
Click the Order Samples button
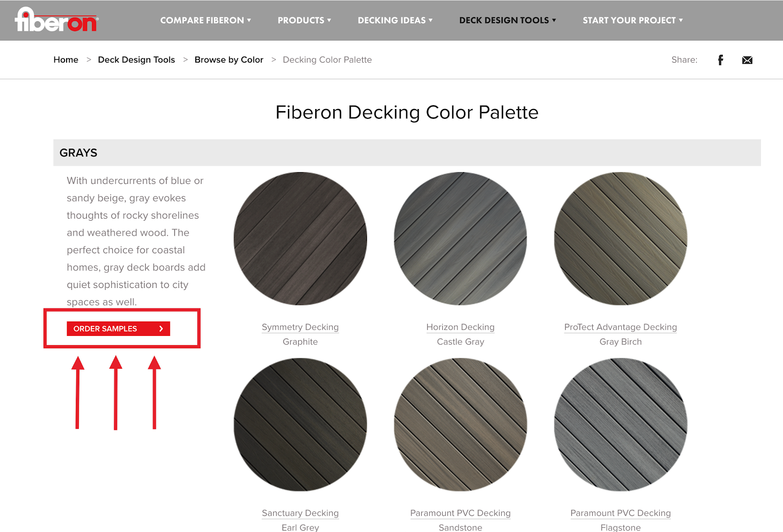coord(118,329)
